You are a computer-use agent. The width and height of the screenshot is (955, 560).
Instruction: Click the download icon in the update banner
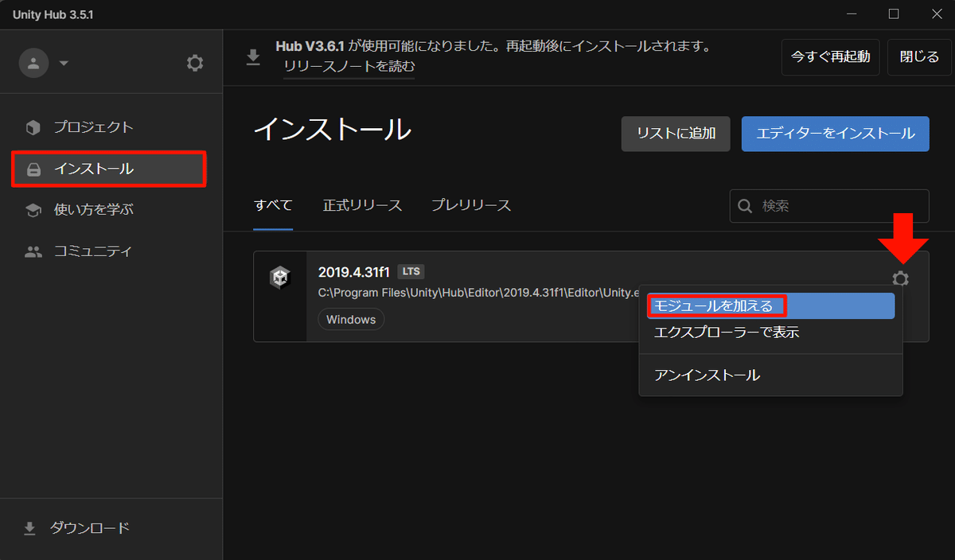pyautogui.click(x=253, y=57)
